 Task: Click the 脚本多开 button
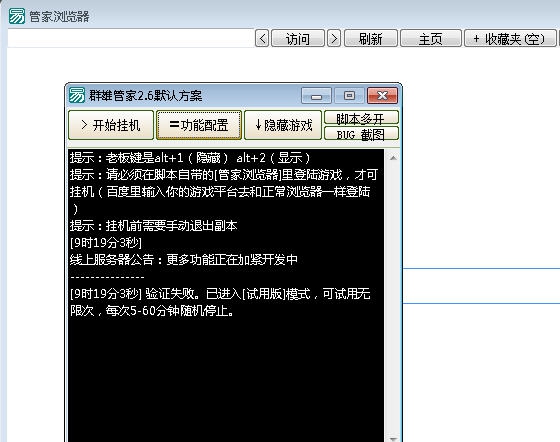coord(361,118)
